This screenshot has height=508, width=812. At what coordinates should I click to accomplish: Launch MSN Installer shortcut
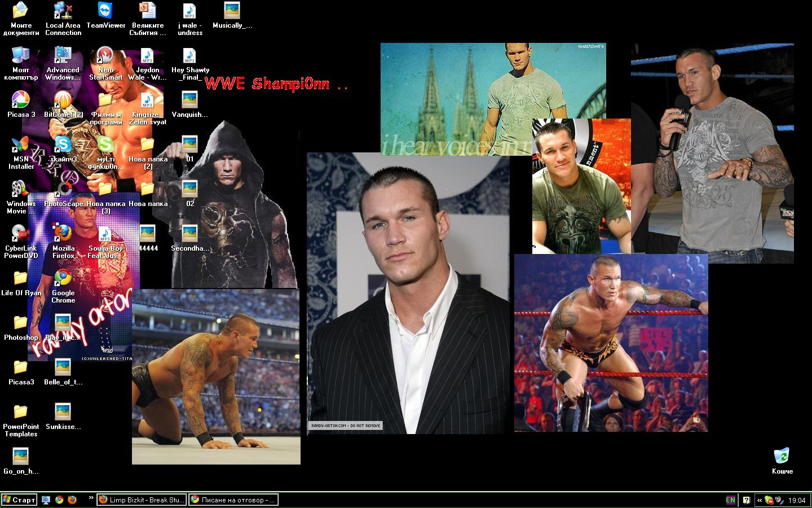[21, 152]
